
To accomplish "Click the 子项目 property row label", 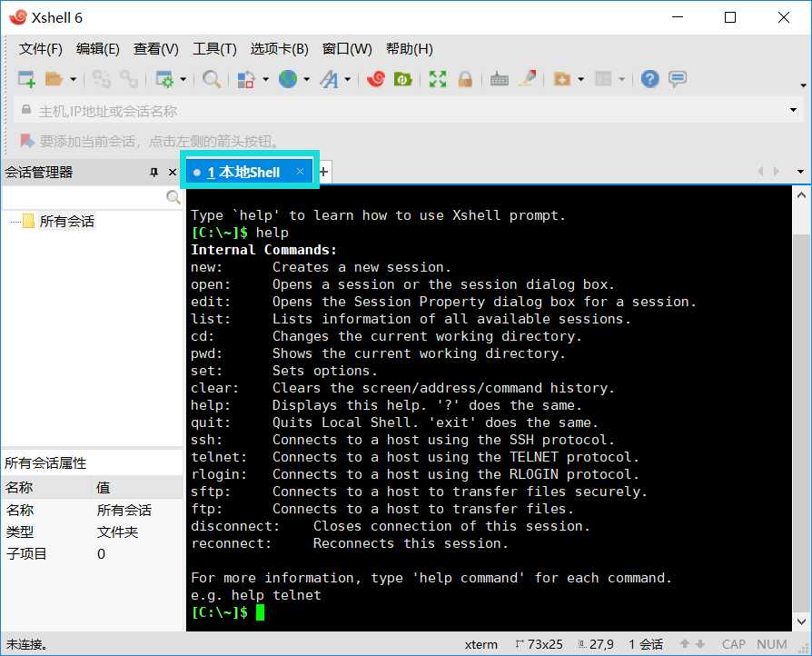I will (x=26, y=554).
